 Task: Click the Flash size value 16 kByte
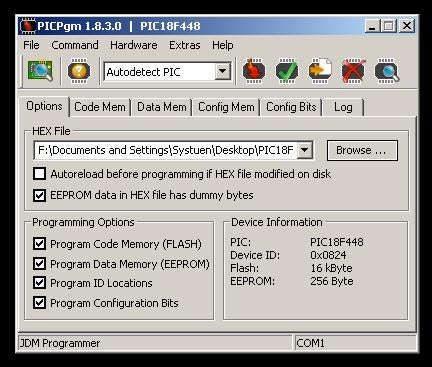[331, 268]
